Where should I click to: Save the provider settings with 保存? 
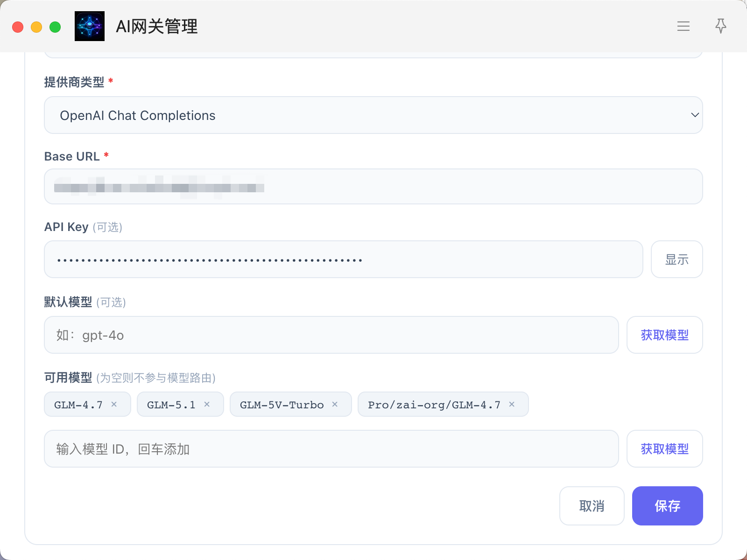668,506
